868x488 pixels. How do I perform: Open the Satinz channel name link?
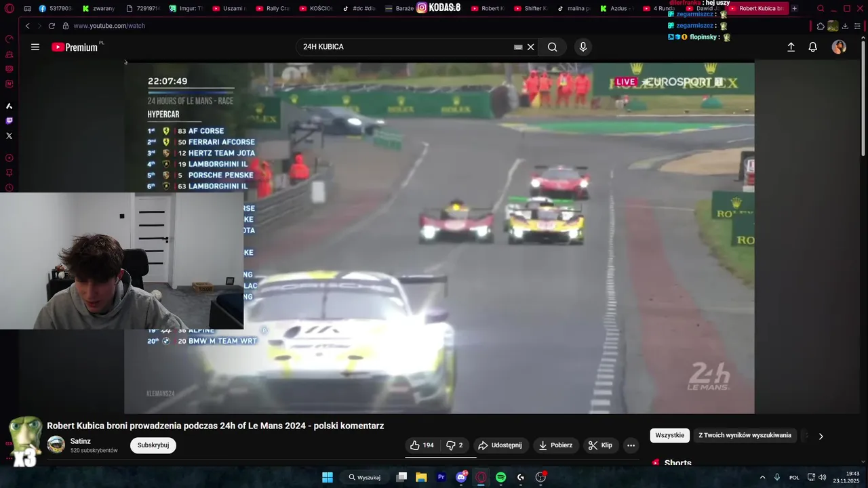pos(81,441)
